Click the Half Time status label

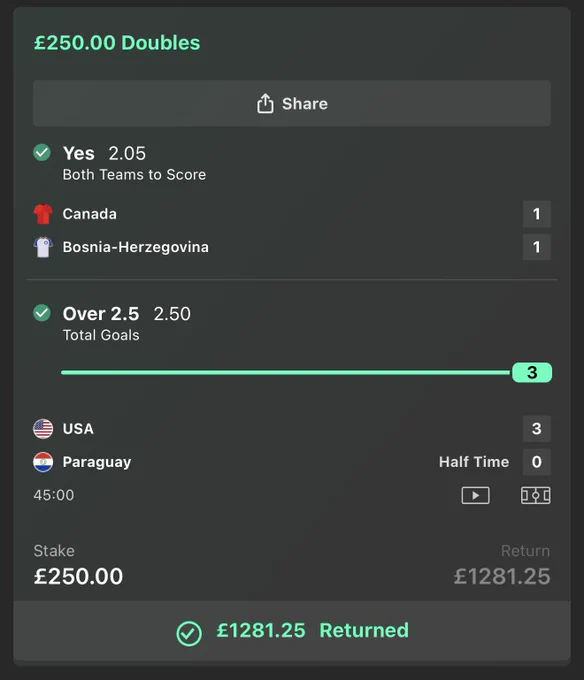[x=474, y=462]
